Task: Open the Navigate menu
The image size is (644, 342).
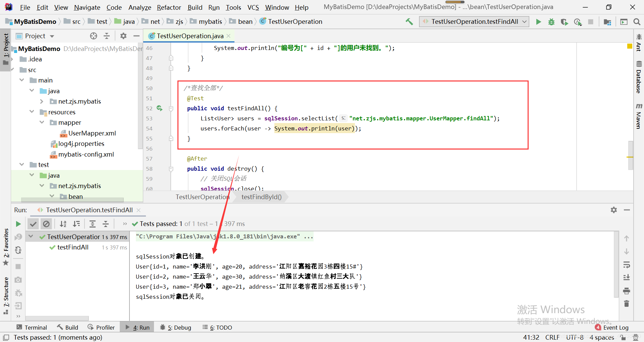Action: tap(87, 7)
